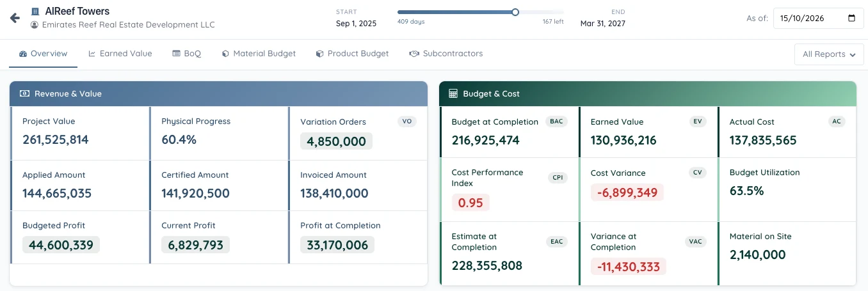Click the end date Mar 31, 2027

tap(603, 24)
